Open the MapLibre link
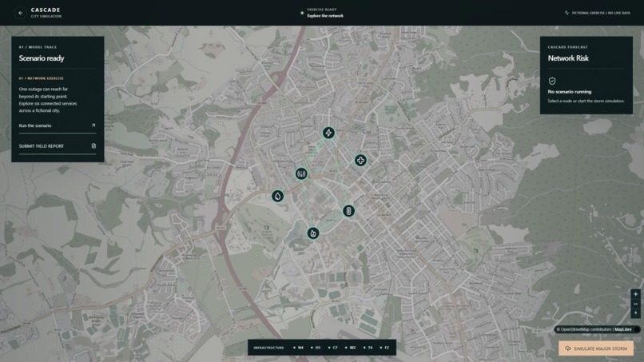The width and height of the screenshot is (644, 362). point(623,329)
